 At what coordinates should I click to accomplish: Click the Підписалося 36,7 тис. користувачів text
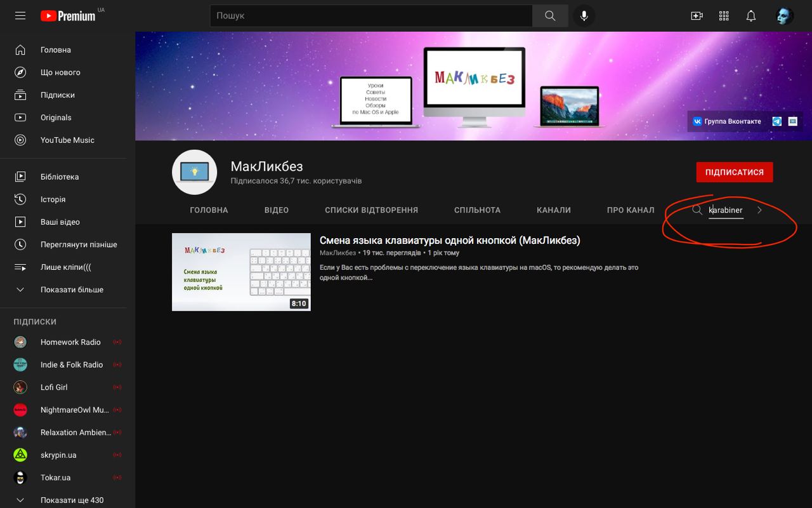pyautogui.click(x=296, y=181)
